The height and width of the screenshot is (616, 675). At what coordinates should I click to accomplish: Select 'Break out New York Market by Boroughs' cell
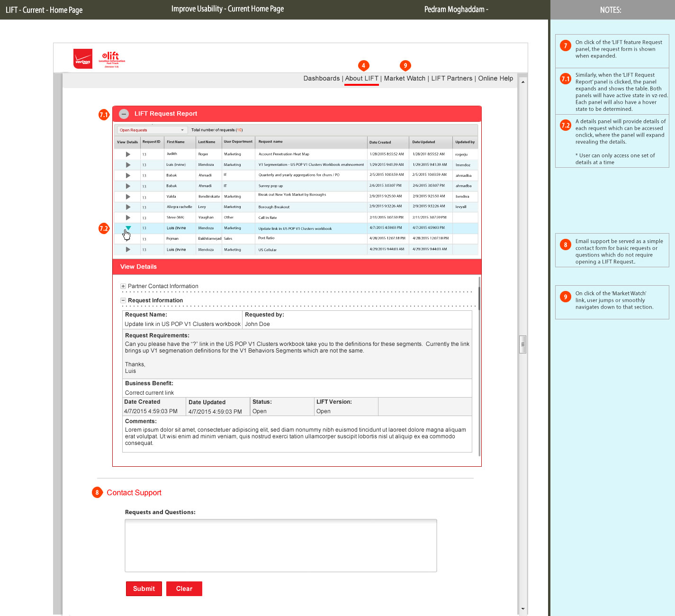pos(292,195)
